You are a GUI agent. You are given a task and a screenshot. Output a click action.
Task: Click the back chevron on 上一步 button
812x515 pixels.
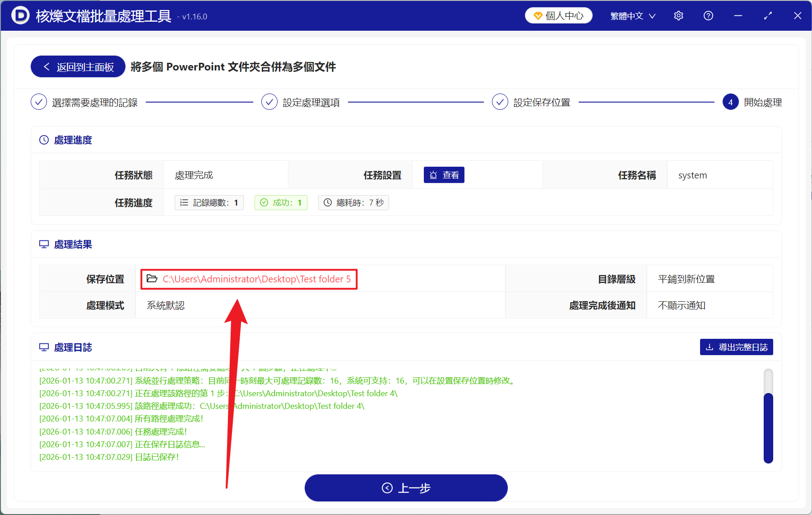(x=386, y=488)
